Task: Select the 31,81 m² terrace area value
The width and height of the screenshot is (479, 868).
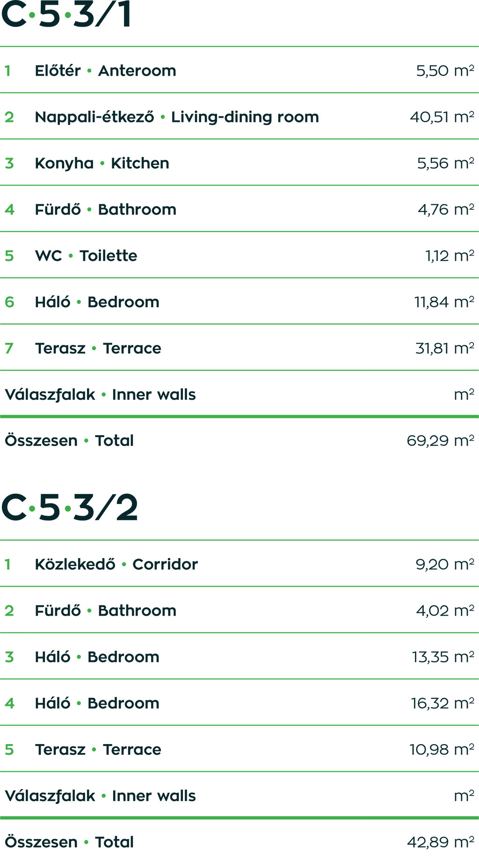Action: pyautogui.click(x=444, y=348)
